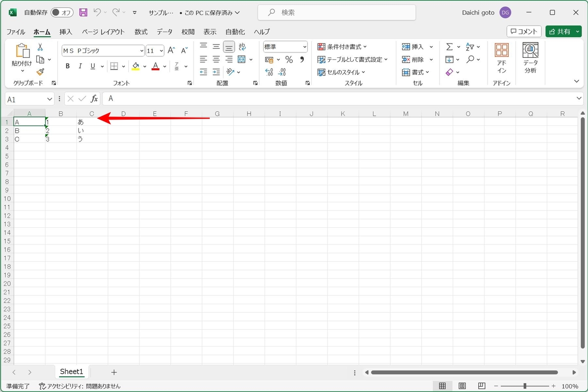Click the 削除 delete cells button
588x392 pixels.
(x=413, y=59)
